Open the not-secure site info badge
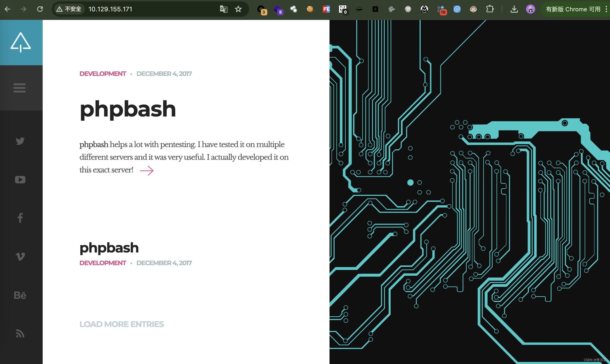Image resolution: width=610 pixels, height=364 pixels. (69, 9)
